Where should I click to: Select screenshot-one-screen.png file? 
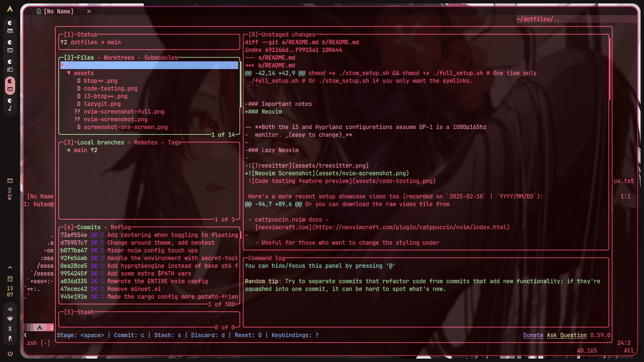click(149, 127)
